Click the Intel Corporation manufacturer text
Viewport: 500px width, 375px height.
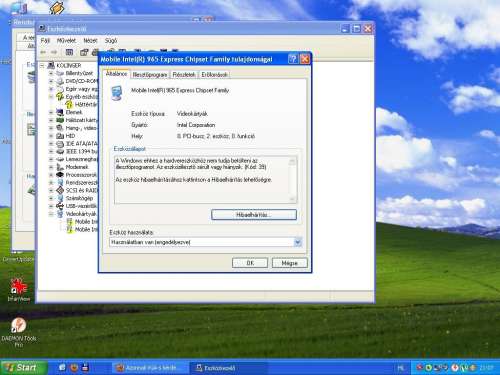pyautogui.click(x=196, y=125)
